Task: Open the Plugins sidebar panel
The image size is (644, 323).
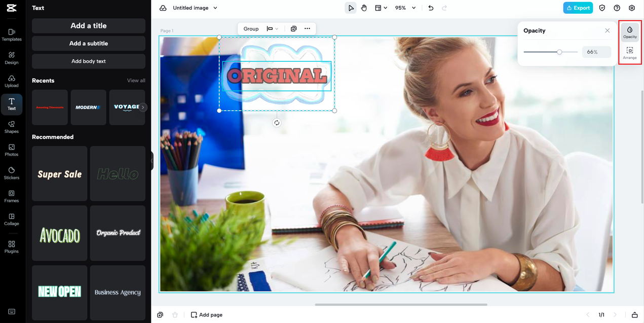Action: 12,247
